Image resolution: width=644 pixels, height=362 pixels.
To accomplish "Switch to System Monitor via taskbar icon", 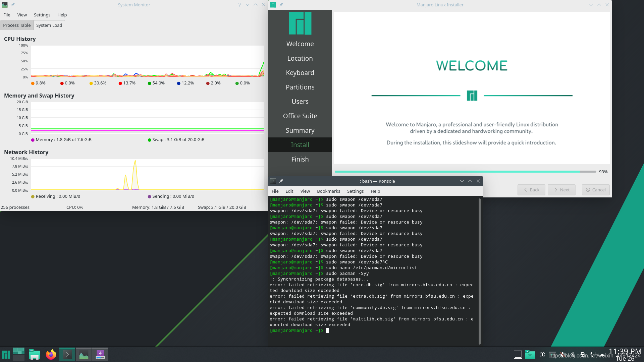I will (84, 355).
